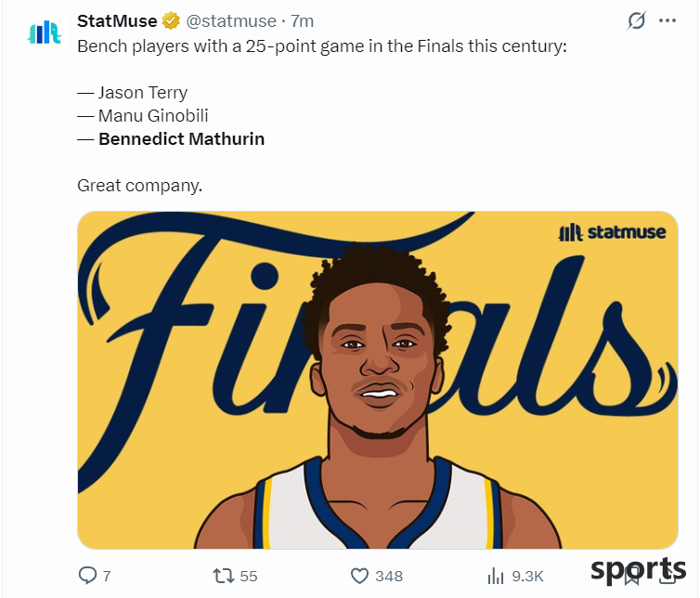Like the tweet with the heart icon

coord(360,576)
